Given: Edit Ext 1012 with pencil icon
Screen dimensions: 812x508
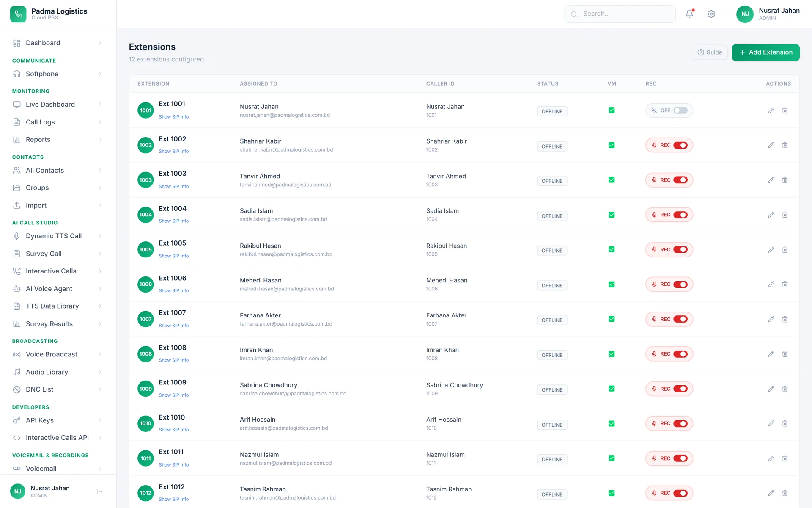Looking at the screenshot, I should tap(771, 493).
